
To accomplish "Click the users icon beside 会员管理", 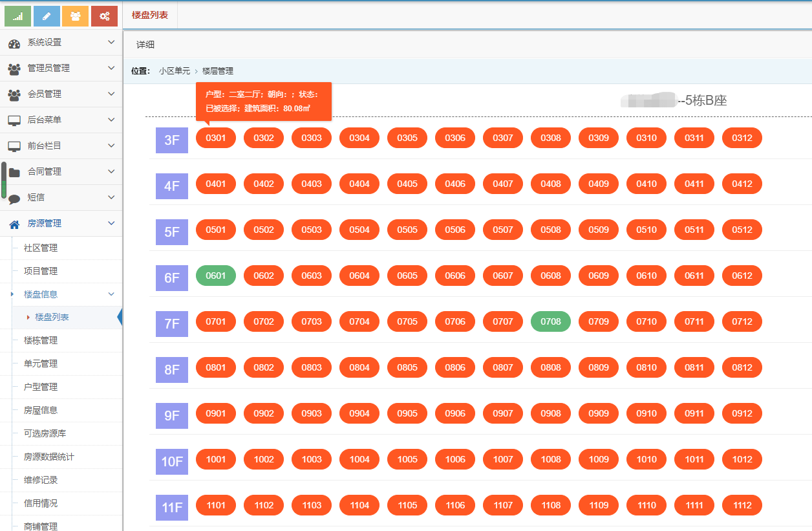I will coord(14,94).
